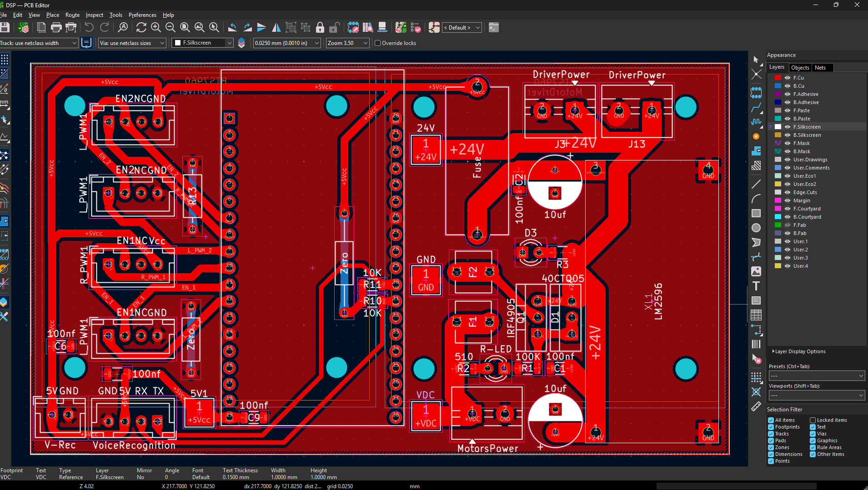Image resolution: width=868 pixels, height=490 pixels.
Task: Select the Measure ruler tool
Action: tap(756, 406)
